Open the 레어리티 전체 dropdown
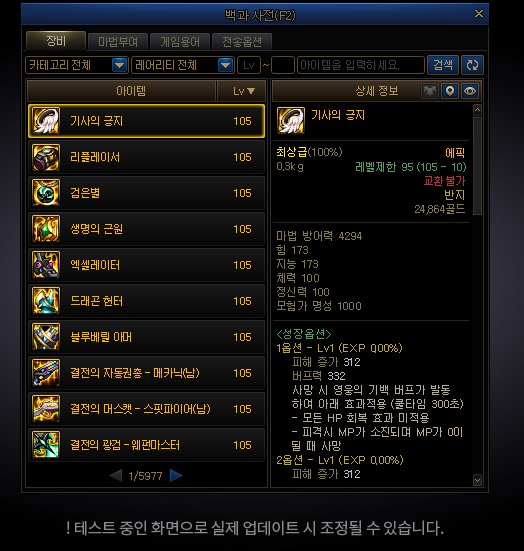 (x=183, y=65)
